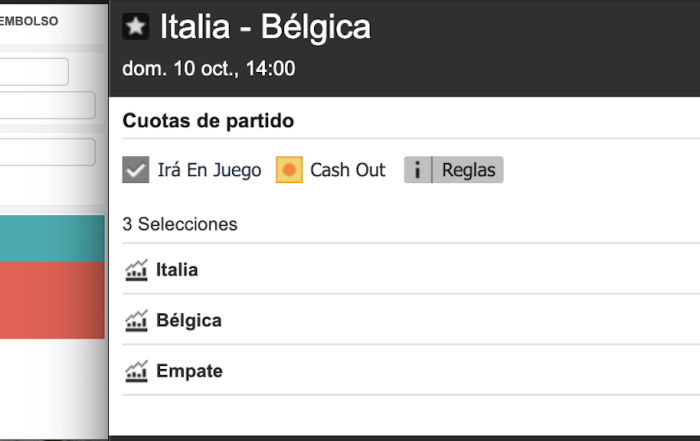Click the orange Cash Out indicator icon
700x441 pixels.
click(x=289, y=170)
